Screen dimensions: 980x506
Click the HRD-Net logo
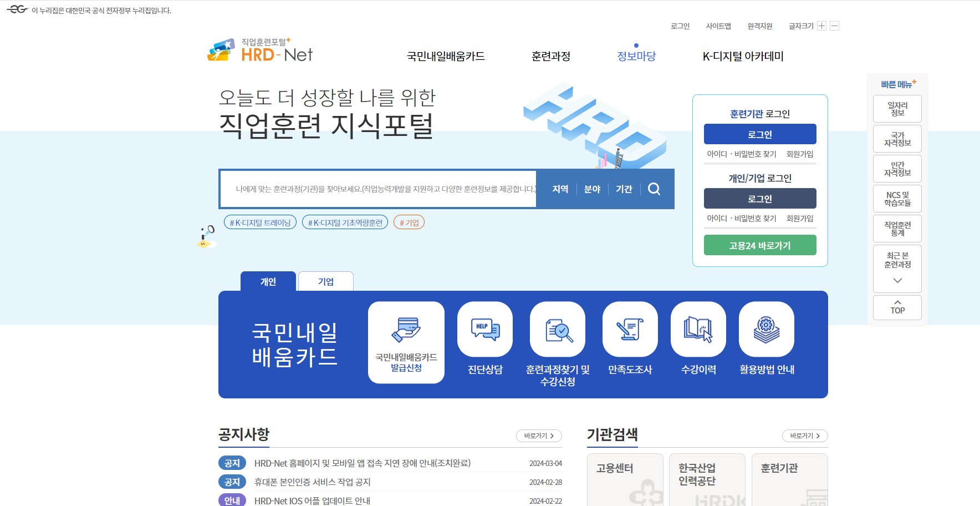point(260,50)
